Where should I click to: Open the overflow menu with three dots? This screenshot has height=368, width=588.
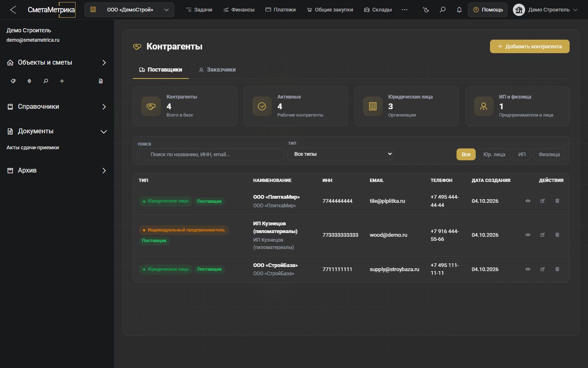point(405,10)
